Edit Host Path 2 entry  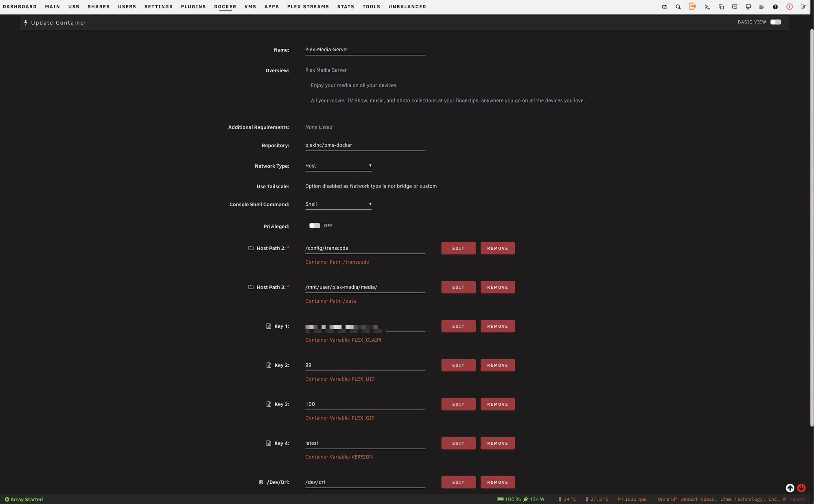click(x=458, y=248)
